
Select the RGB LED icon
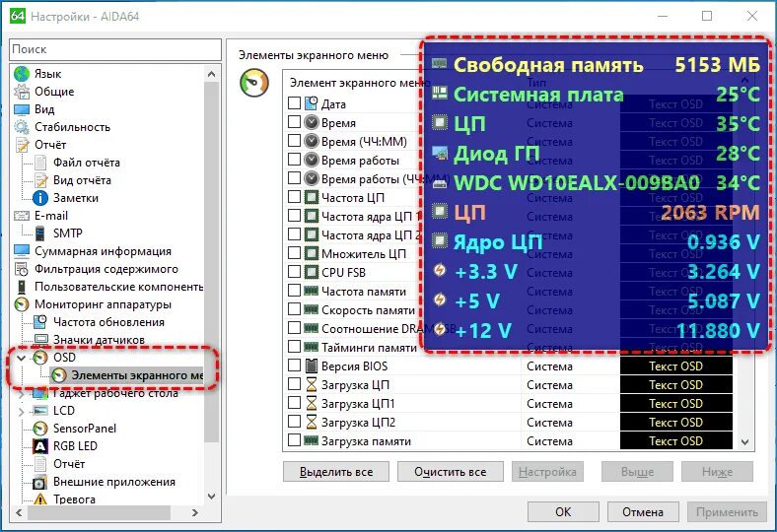tap(40, 446)
